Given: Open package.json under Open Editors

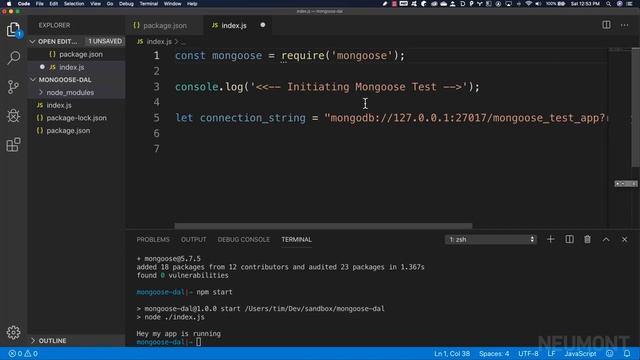Looking at the screenshot, I should coord(76,54).
